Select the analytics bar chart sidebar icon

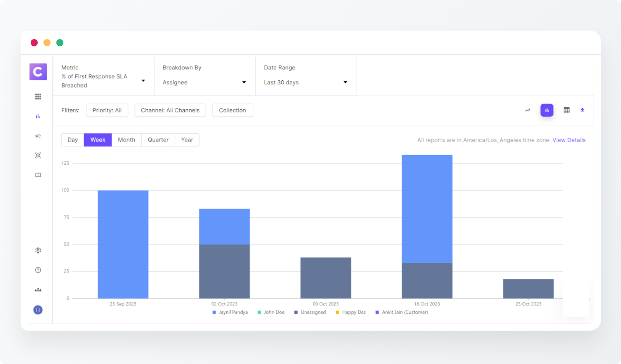[x=38, y=116]
